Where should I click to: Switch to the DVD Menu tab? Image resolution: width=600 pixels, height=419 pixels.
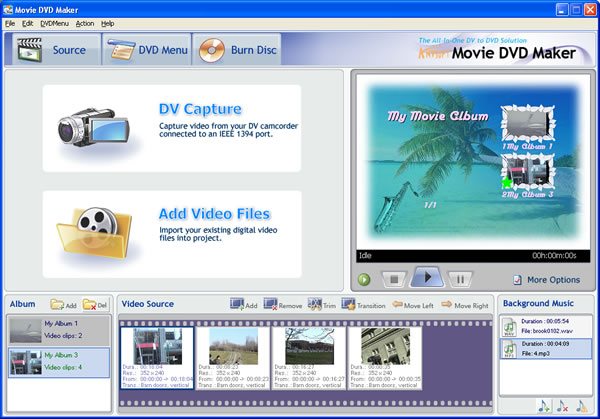(x=147, y=50)
